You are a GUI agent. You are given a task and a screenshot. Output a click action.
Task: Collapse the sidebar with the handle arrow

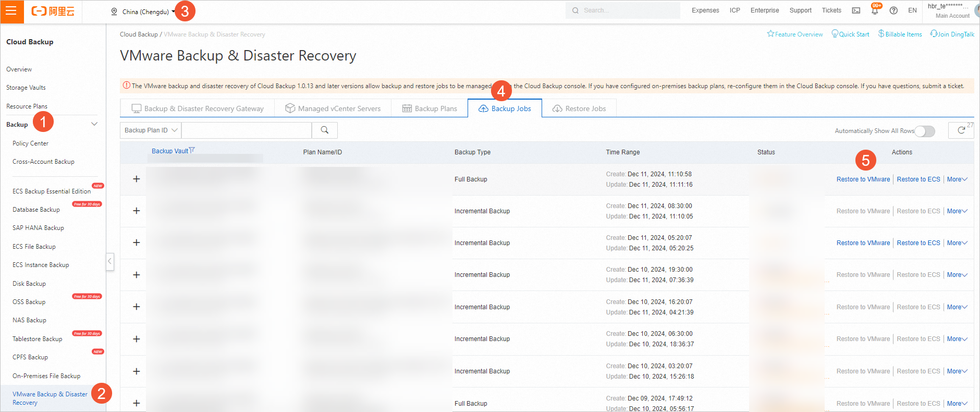click(110, 261)
